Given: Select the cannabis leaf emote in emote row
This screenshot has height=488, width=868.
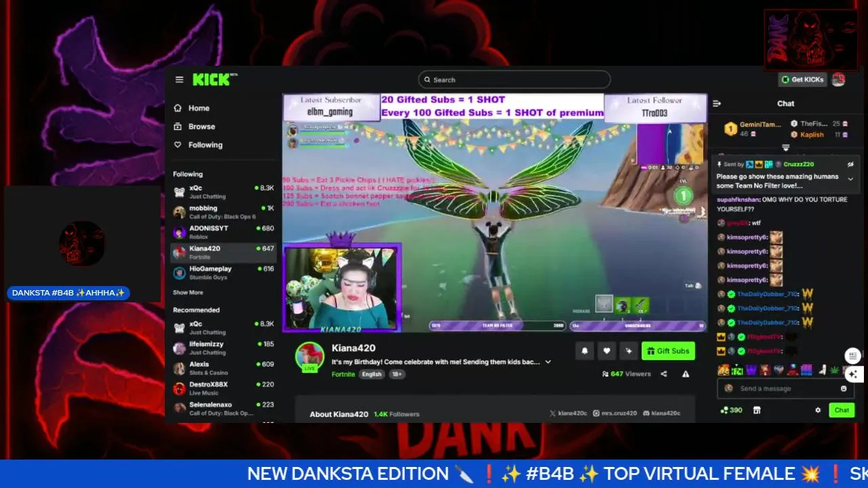Looking at the screenshot, I should pos(834,370).
